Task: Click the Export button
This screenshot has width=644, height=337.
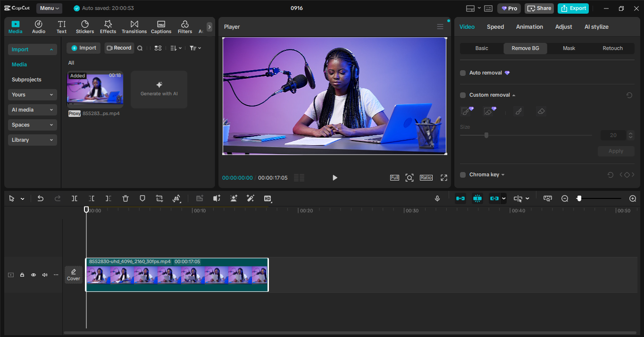Action: click(573, 8)
